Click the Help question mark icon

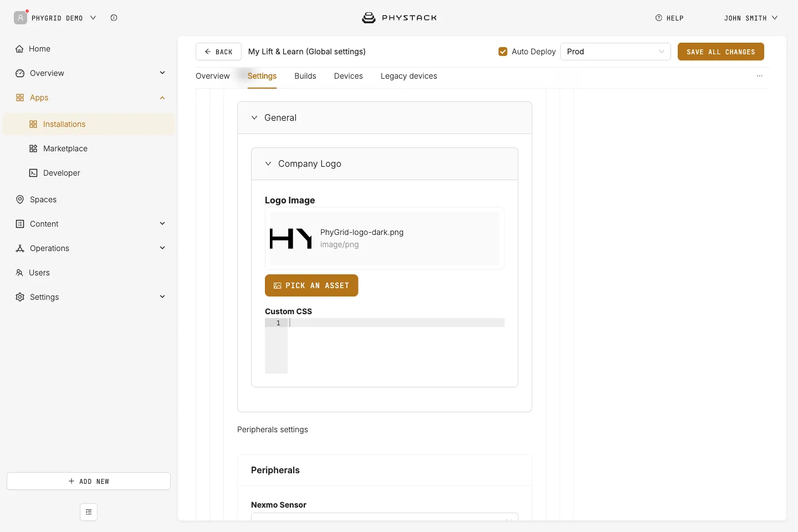(x=659, y=18)
